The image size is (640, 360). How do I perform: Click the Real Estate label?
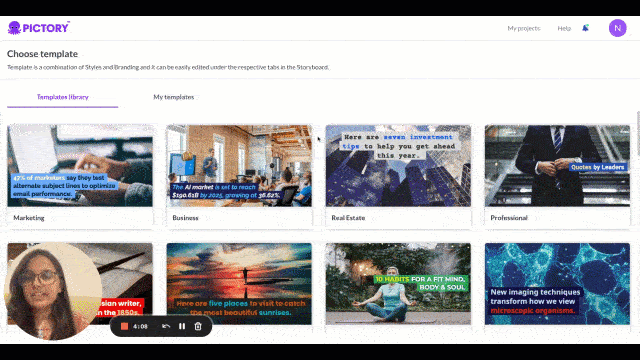(348, 218)
